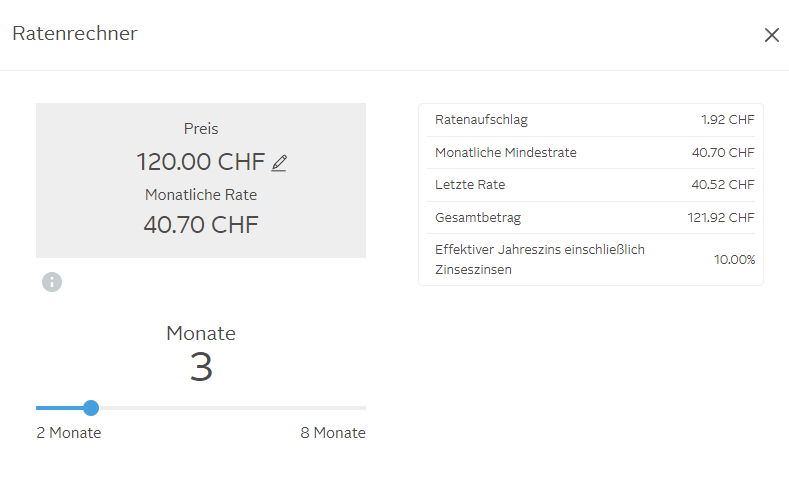Click the '8 Monate' maximum label
This screenshot has height=482, width=789.
(333, 433)
